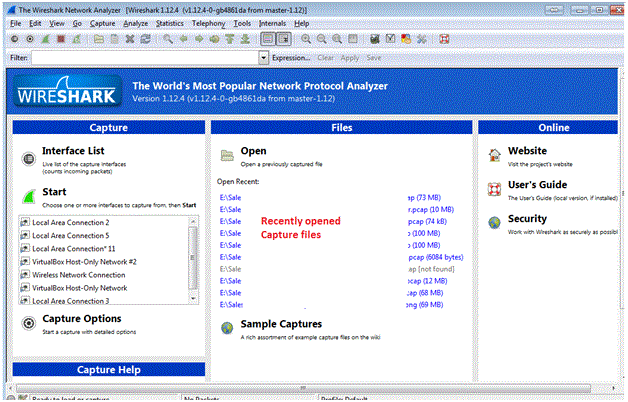
Task: Visit the project Website link
Action: [x=527, y=151]
